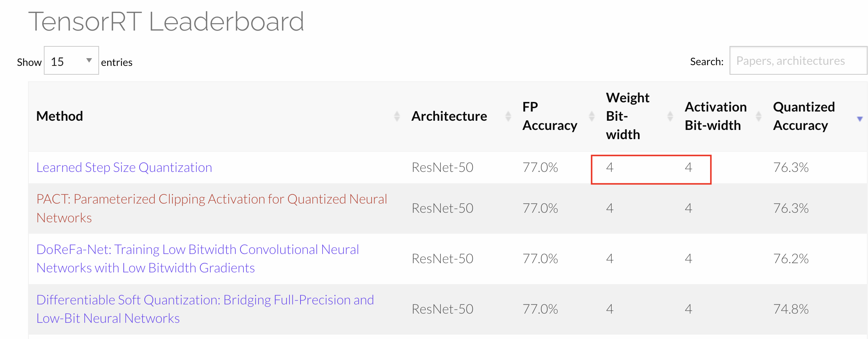Viewport: 868px width, 339px height.
Task: Click the Activation Bit-width header text
Action: coord(716,116)
